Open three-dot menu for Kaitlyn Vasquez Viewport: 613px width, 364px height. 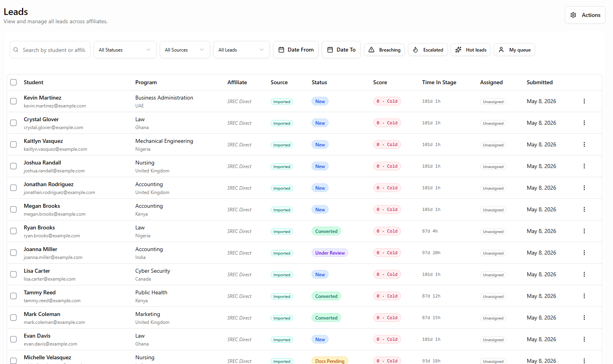[x=584, y=144]
